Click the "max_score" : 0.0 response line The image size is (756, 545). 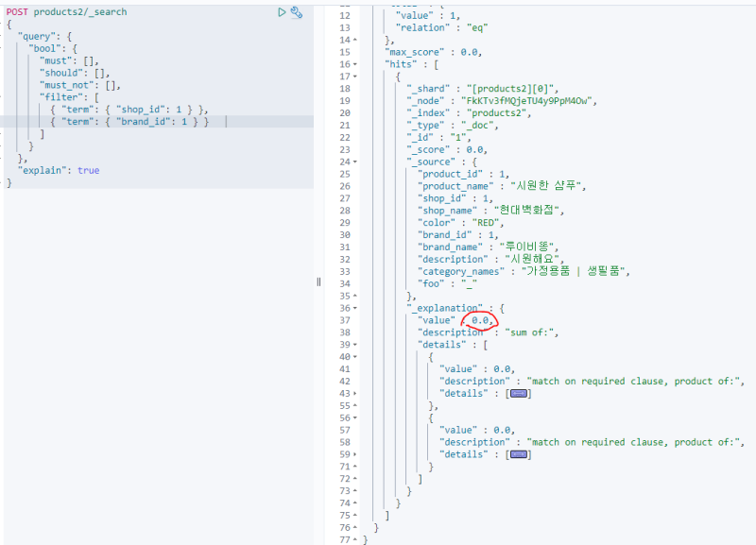click(x=434, y=52)
